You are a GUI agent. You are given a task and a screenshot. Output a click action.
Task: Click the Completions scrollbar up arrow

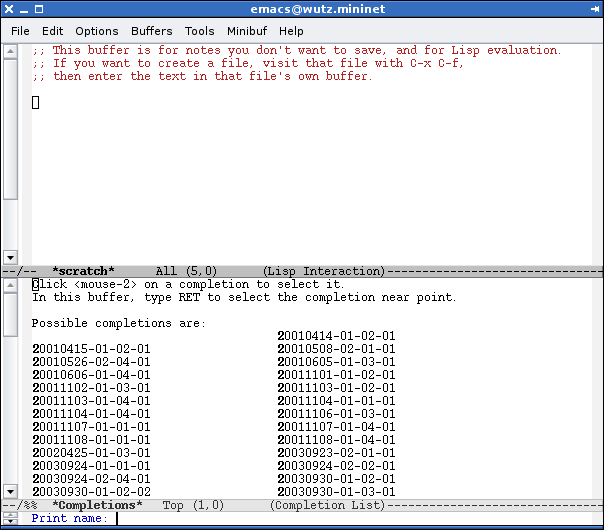(x=10, y=285)
